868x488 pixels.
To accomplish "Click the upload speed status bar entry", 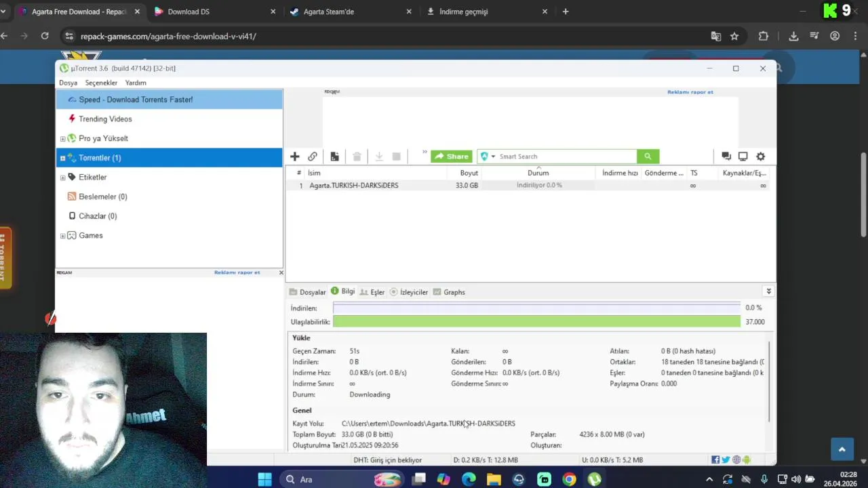I will tap(612, 460).
